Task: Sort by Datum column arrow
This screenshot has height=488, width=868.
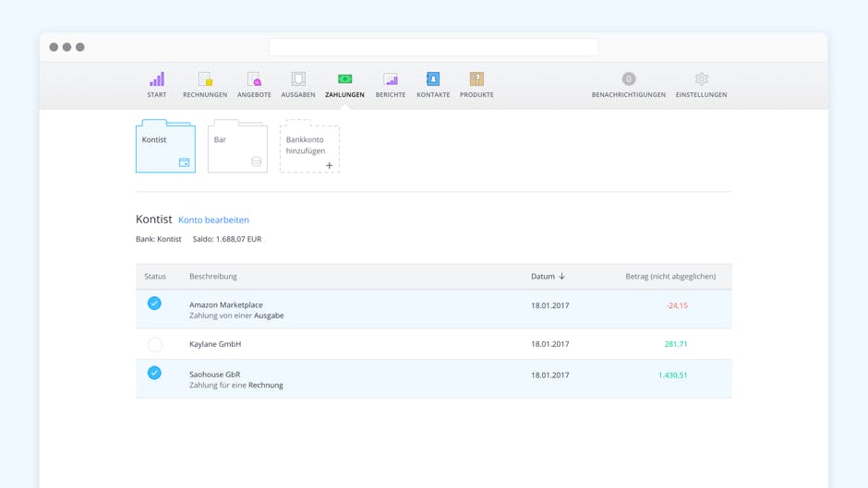Action: coord(561,276)
